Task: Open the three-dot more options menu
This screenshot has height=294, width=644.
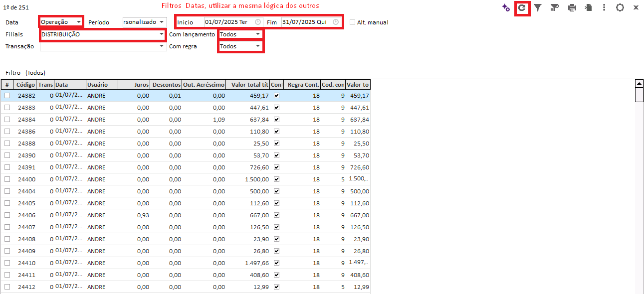Action: (604, 8)
